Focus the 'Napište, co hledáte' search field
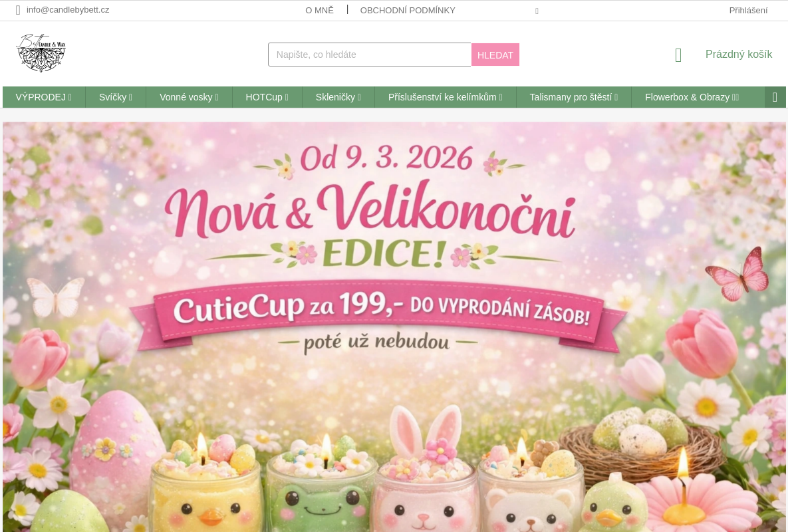Screen dimensions: 798x532 (370, 55)
